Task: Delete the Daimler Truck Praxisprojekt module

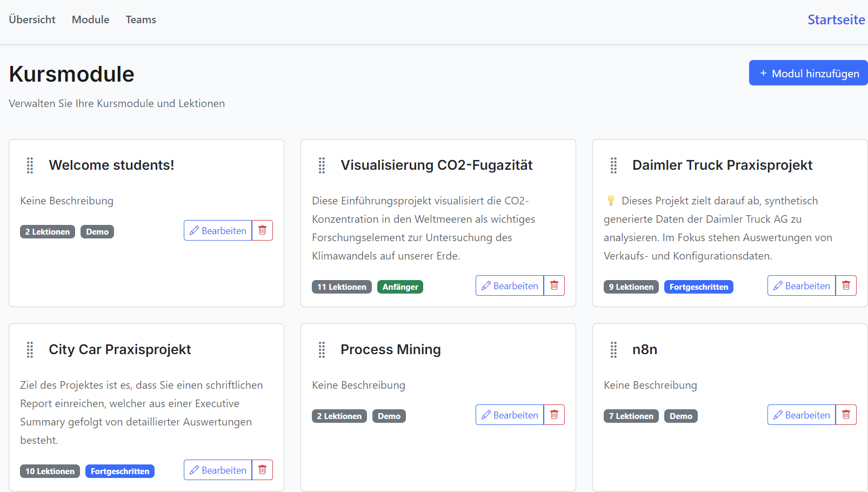Action: (846, 285)
